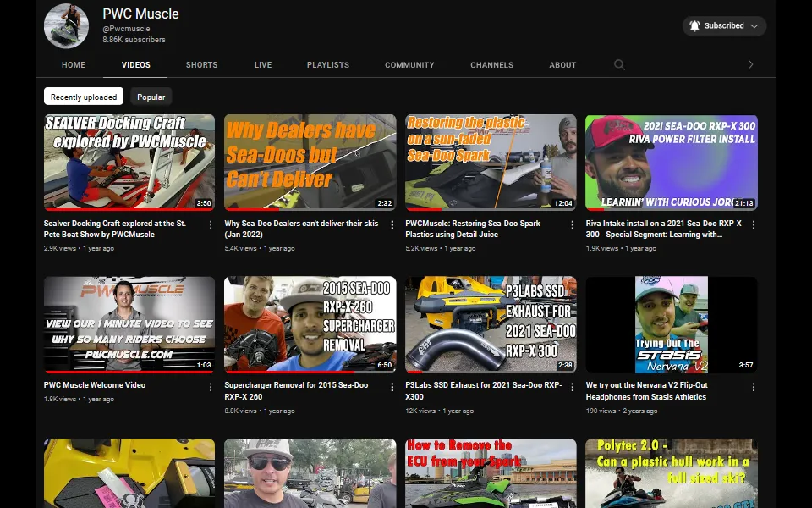Select the Popular filter chip

click(151, 97)
